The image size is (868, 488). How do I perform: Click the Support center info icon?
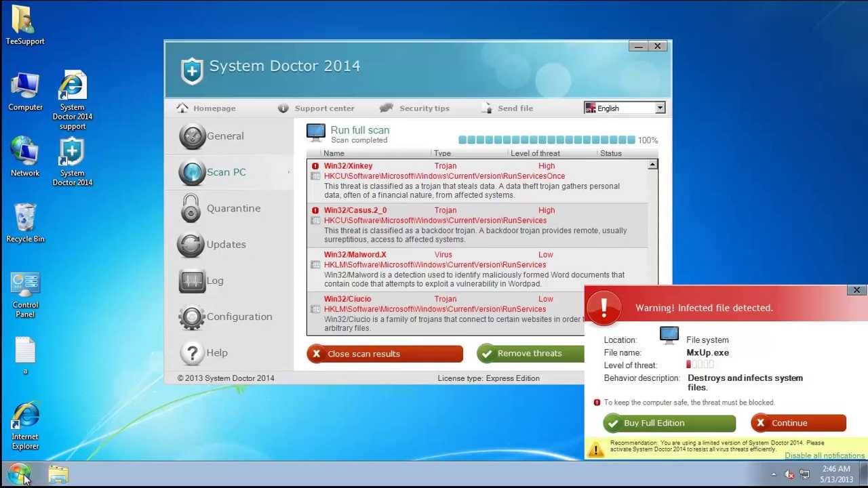click(283, 108)
